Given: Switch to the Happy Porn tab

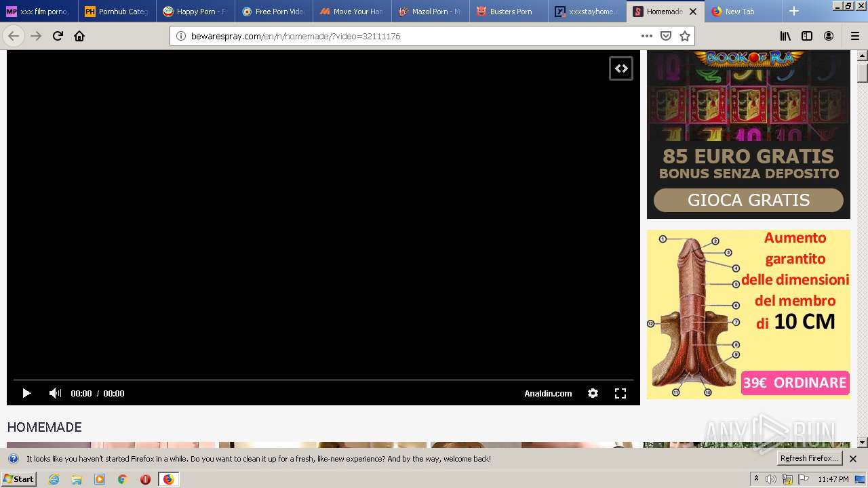Looking at the screenshot, I should pos(196,12).
